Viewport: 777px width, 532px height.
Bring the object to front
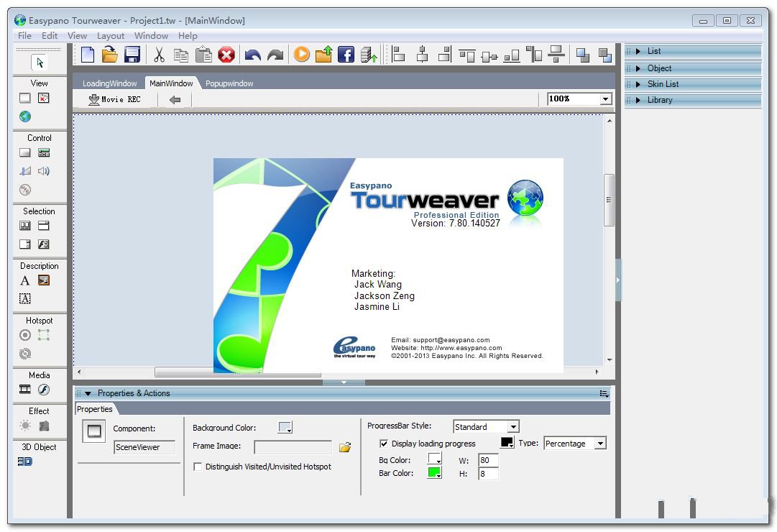pos(583,55)
